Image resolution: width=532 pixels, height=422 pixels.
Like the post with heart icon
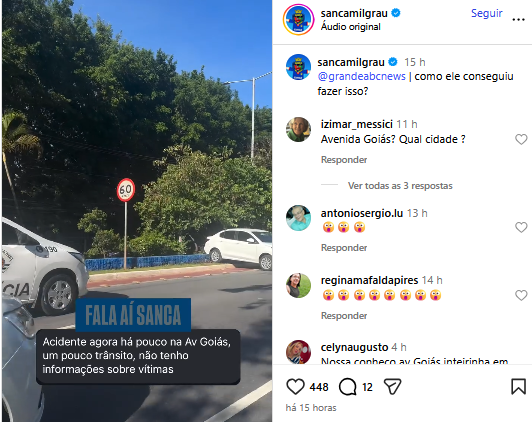click(x=296, y=387)
